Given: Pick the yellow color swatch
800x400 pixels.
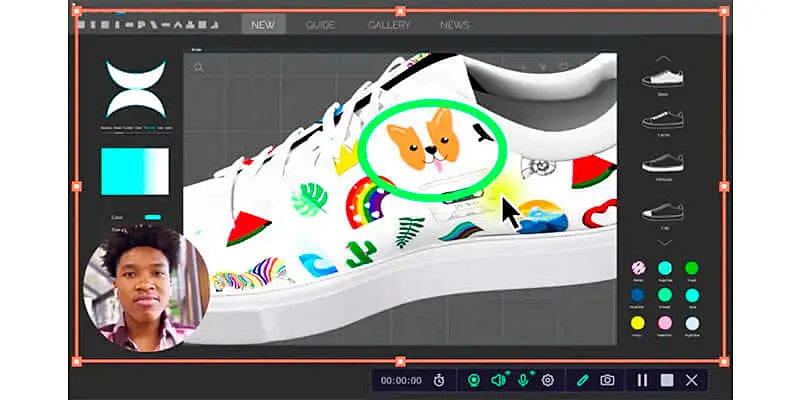Looking at the screenshot, I should [x=637, y=323].
